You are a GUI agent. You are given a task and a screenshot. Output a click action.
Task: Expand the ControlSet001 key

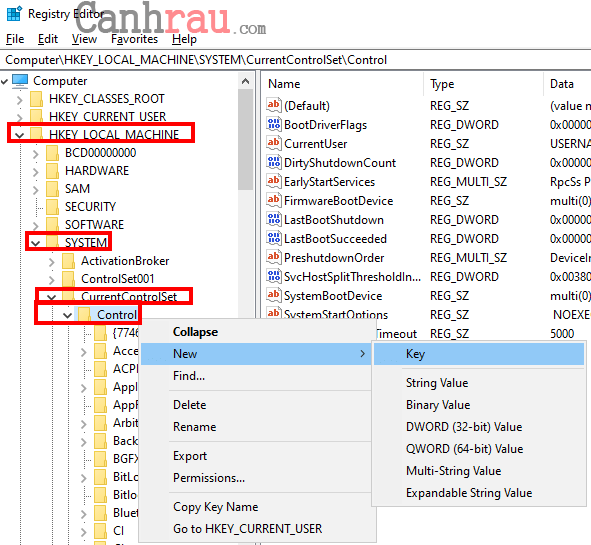pos(52,280)
